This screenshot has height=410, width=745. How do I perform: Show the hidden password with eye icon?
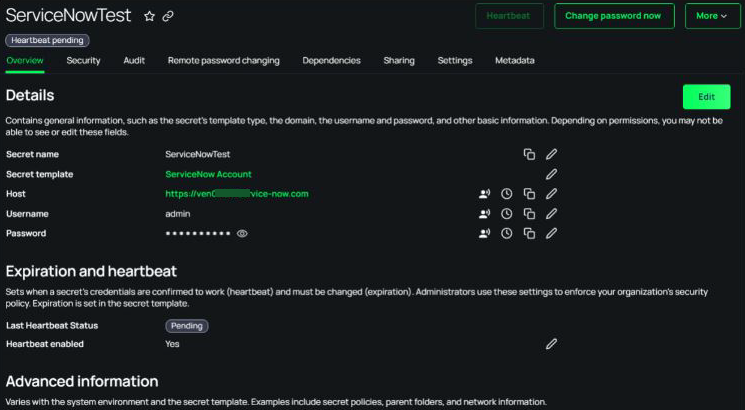(x=242, y=234)
